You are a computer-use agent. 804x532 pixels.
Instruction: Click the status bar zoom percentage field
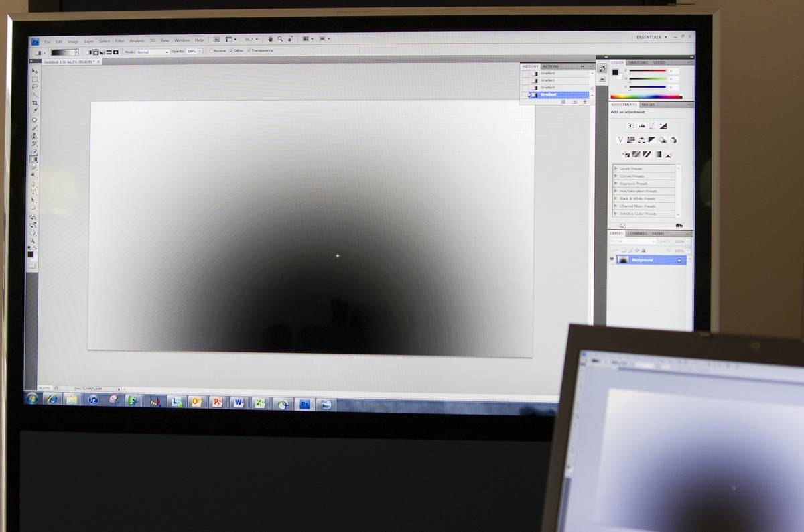[x=45, y=387]
